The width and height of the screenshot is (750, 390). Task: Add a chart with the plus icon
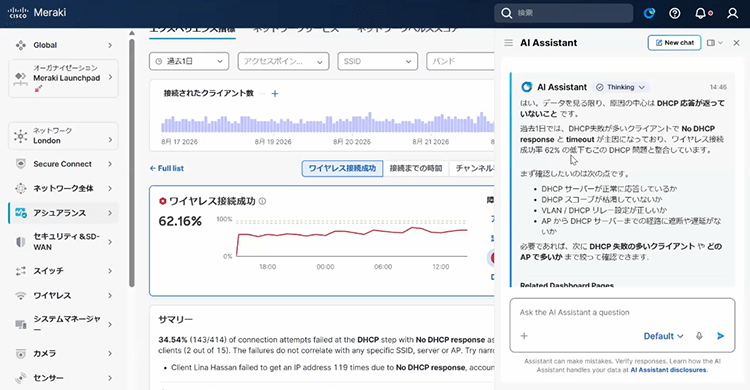(x=275, y=94)
